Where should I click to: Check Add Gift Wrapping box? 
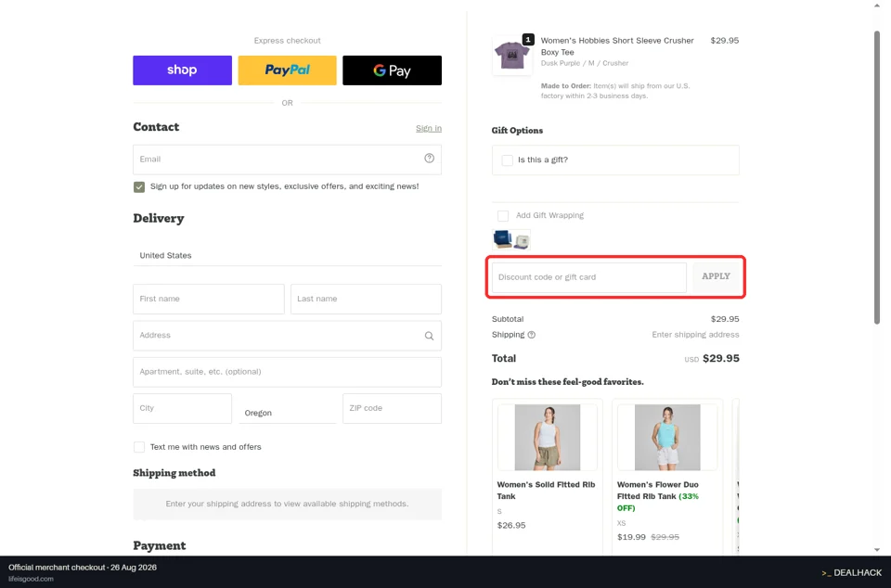(x=503, y=216)
